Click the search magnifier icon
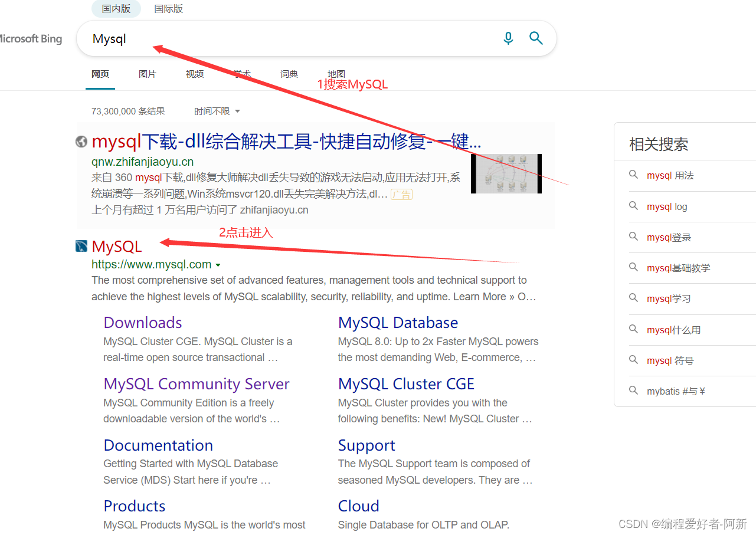This screenshot has height=535, width=756. (x=536, y=38)
